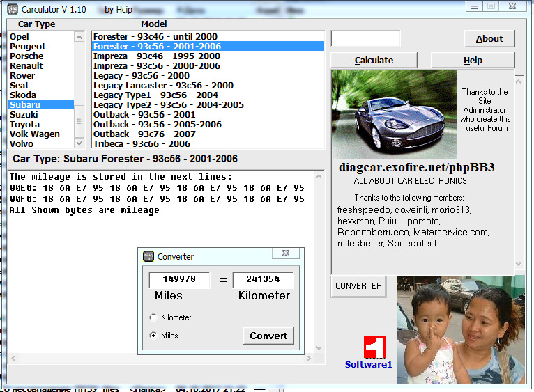Click the Calculate button
The width and height of the screenshot is (534, 392).
[x=374, y=61]
